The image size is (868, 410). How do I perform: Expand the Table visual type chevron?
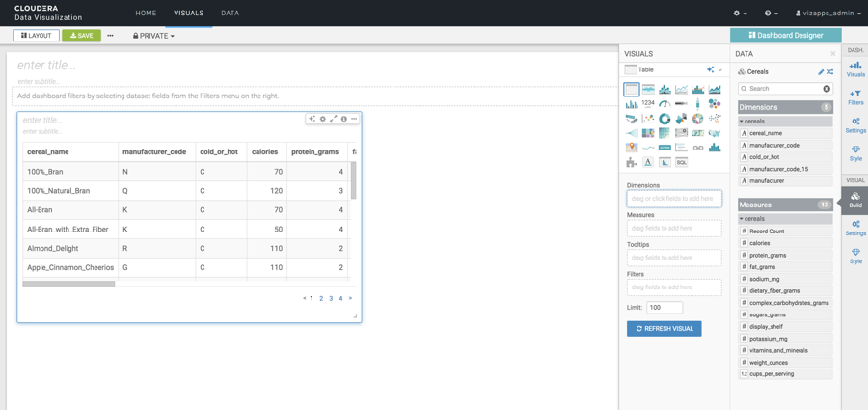pyautogui.click(x=720, y=70)
